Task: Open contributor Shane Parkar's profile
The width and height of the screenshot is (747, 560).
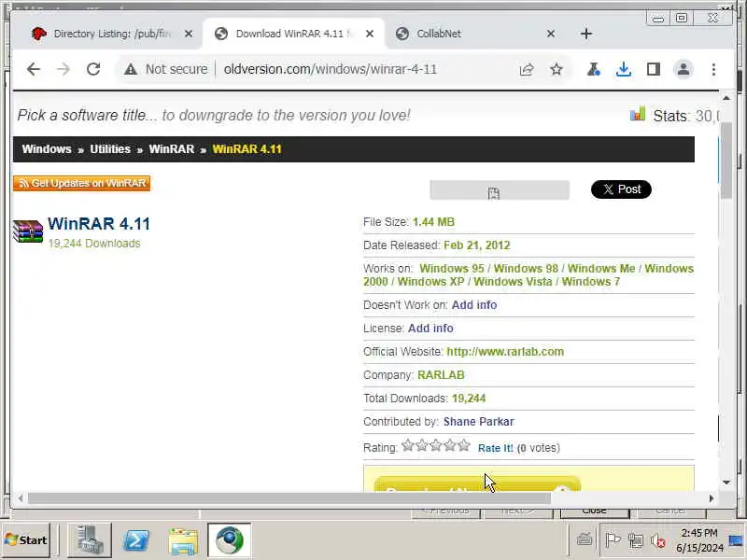Action: tap(478, 422)
